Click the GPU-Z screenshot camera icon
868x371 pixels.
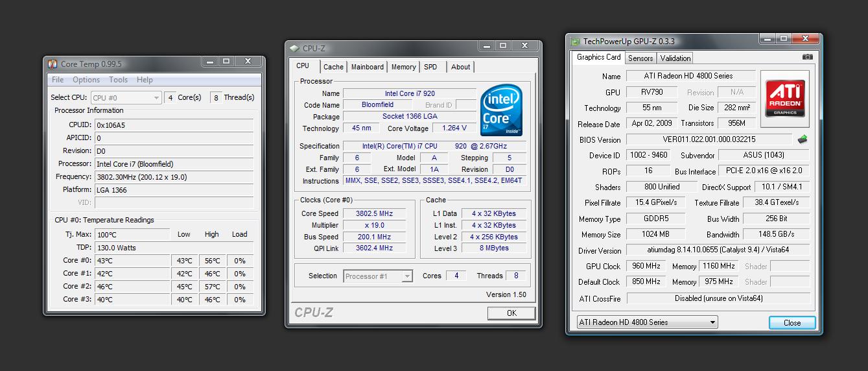[807, 57]
